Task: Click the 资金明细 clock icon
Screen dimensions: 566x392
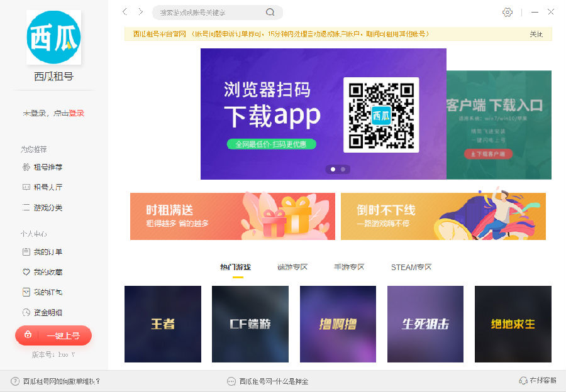Action: 26,312
